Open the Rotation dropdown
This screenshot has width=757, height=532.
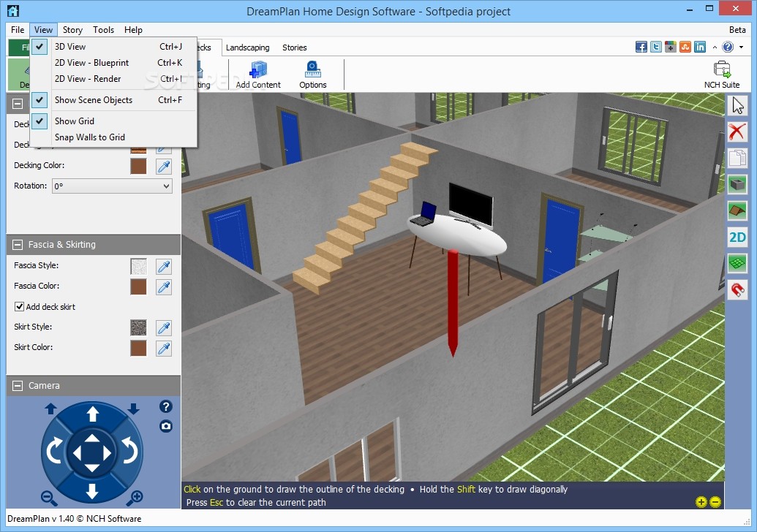tap(112, 186)
